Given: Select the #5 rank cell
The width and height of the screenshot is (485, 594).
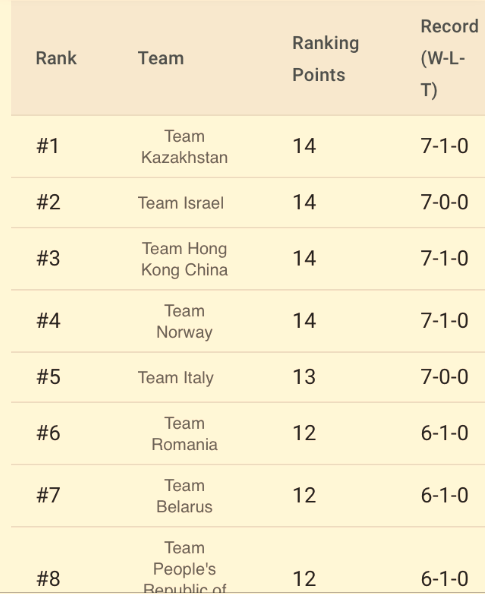Looking at the screenshot, I should click(x=48, y=377).
